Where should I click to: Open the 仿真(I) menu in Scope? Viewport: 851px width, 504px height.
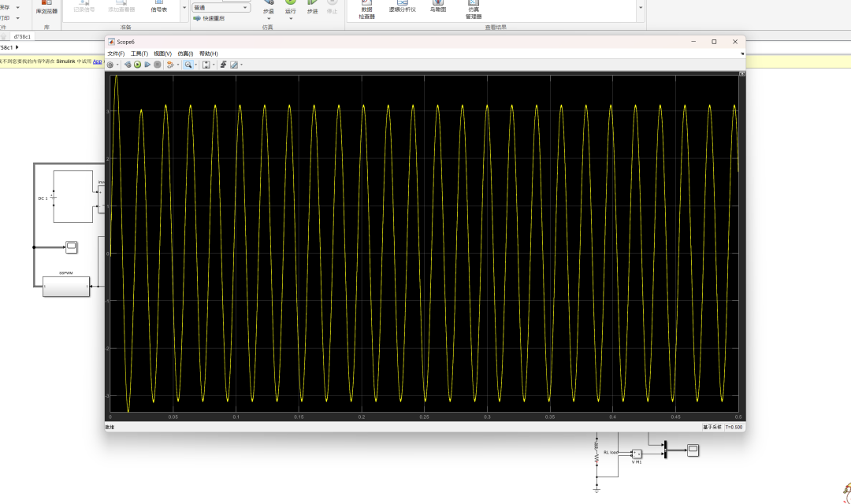click(x=185, y=54)
